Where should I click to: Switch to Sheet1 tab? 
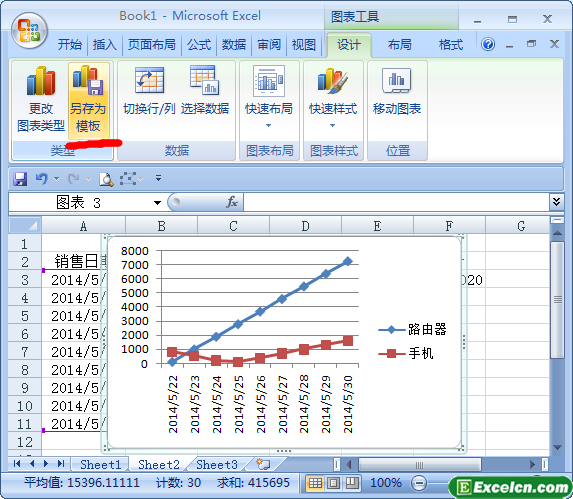click(100, 464)
